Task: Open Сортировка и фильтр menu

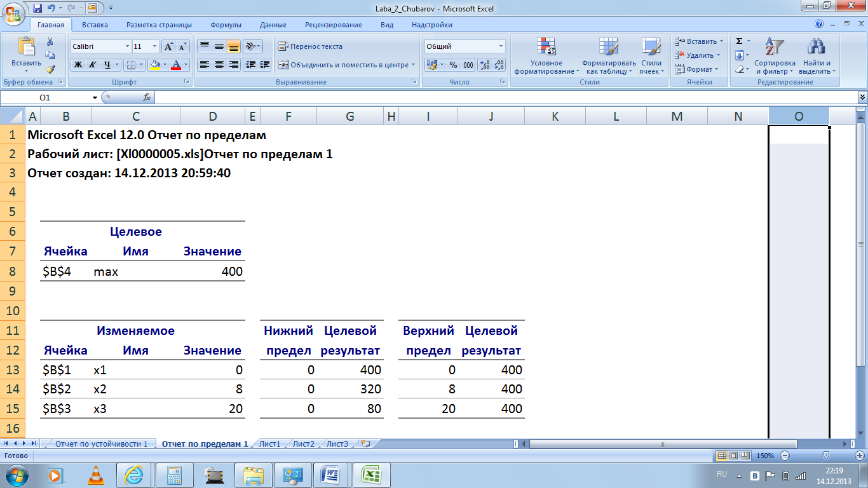Action: click(775, 56)
